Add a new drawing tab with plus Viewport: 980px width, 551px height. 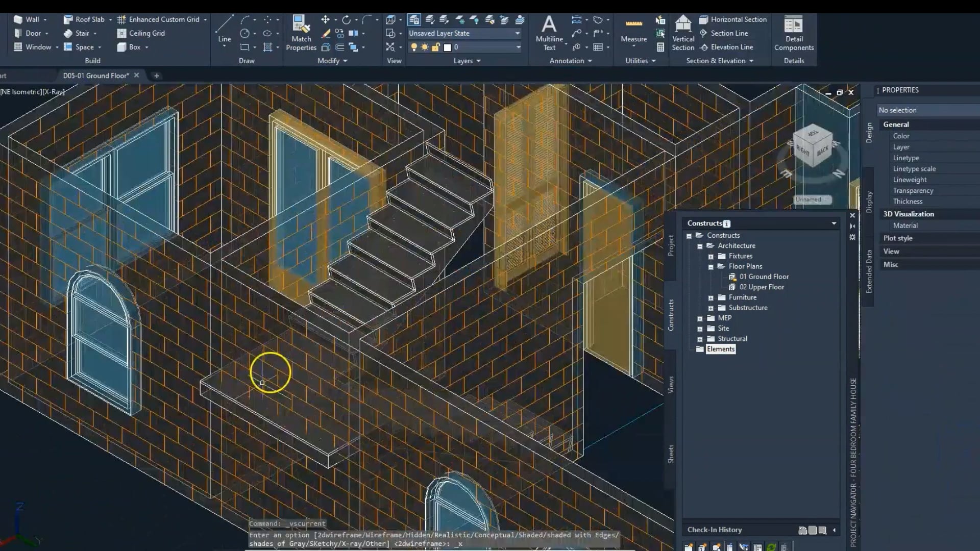(x=157, y=76)
